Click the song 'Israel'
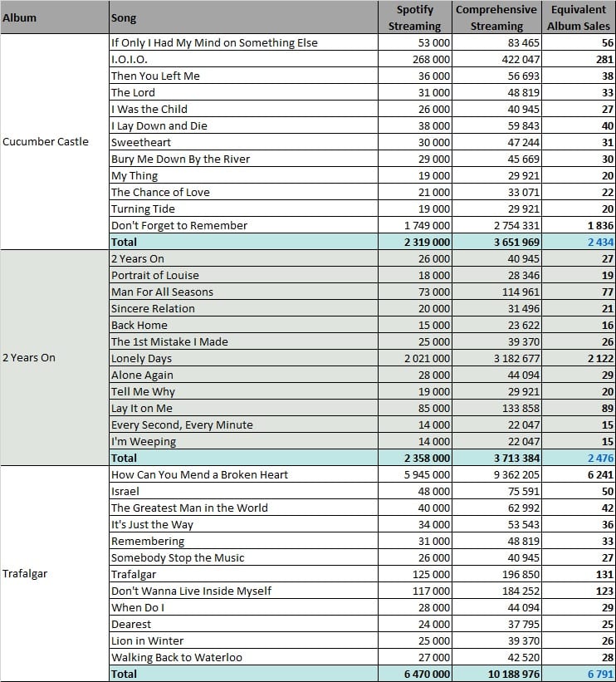 [243, 491]
